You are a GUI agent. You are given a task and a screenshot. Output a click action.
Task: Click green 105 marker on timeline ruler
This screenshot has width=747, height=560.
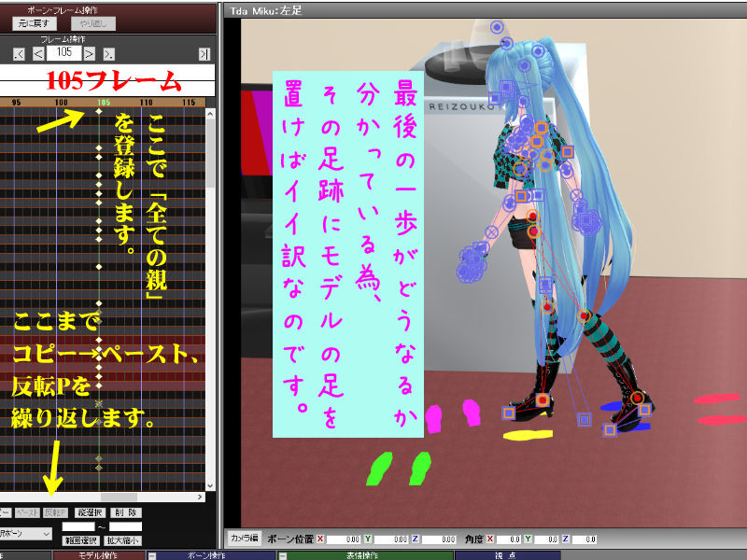(104, 103)
